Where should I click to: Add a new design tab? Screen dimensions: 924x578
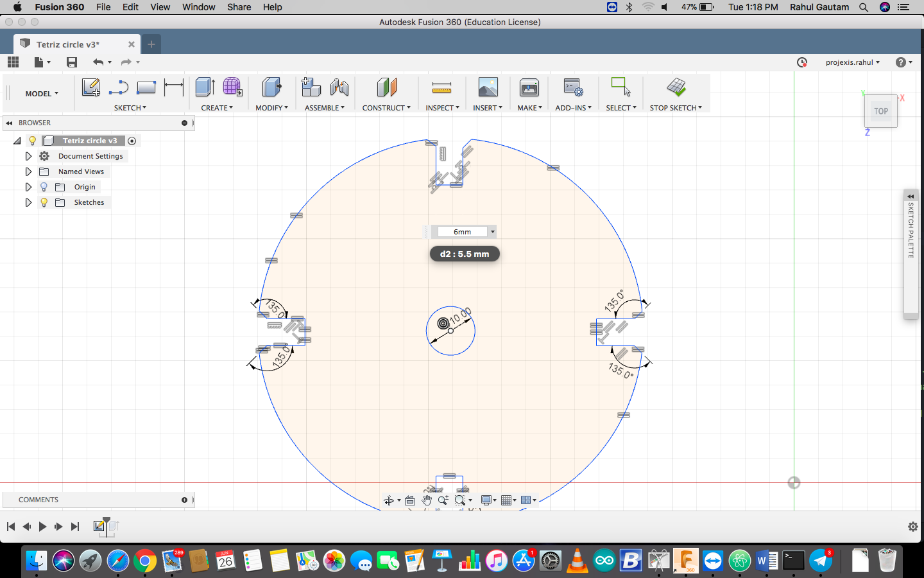(151, 44)
